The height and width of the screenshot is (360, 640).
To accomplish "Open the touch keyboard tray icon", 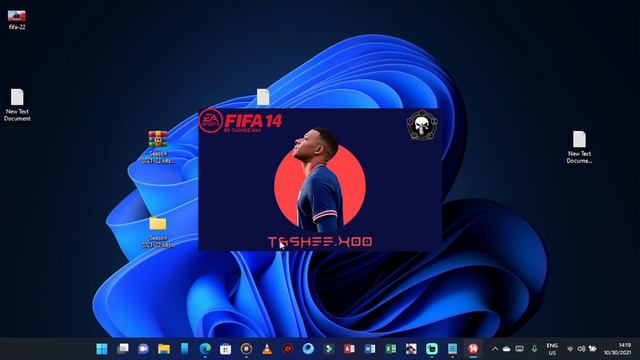I will [x=520, y=349].
